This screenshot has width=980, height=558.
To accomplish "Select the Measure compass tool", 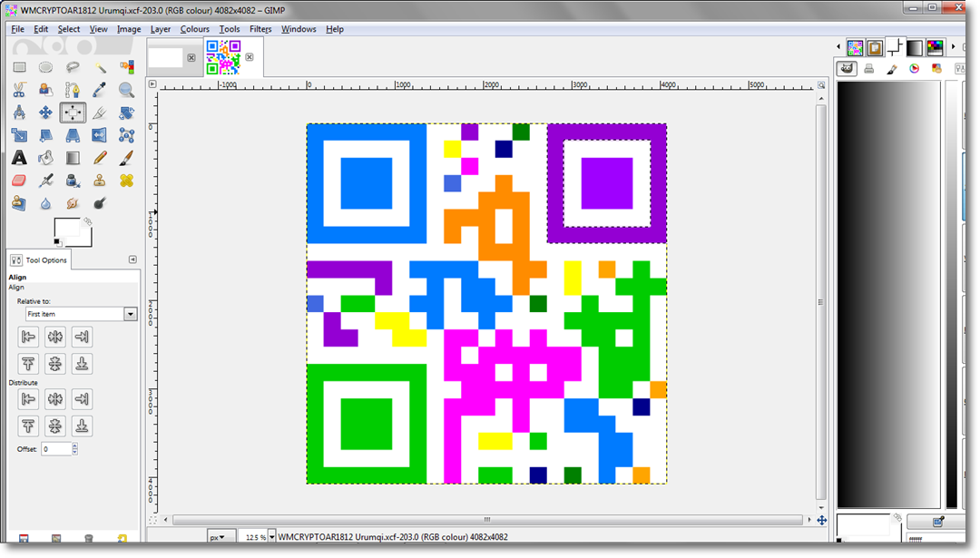I will 19,113.
